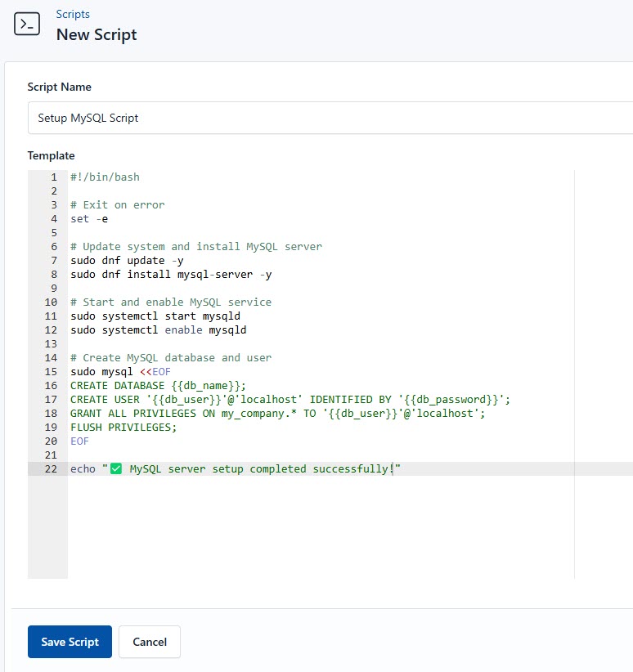Screen dimensions: 633x672
Task: Click line number 15 in the gutter
Action: click(51, 372)
